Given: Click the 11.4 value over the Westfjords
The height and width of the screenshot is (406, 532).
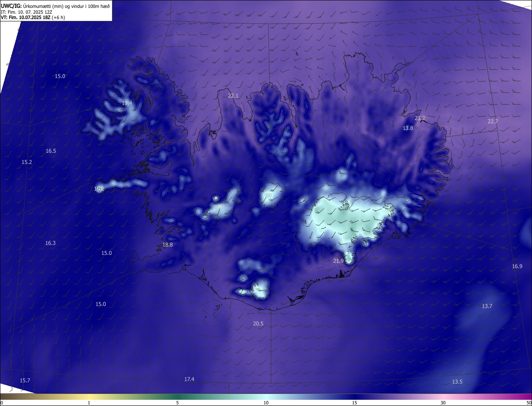Looking at the screenshot, I should [127, 103].
